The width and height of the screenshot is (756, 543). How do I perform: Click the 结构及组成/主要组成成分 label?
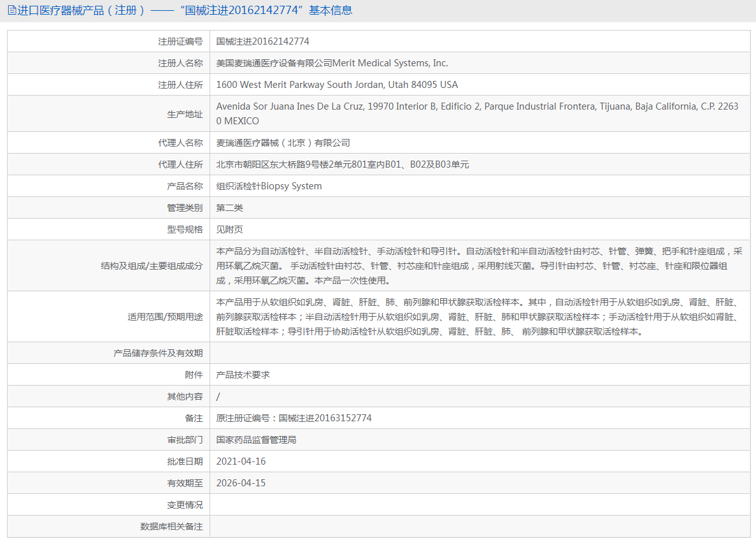152,266
